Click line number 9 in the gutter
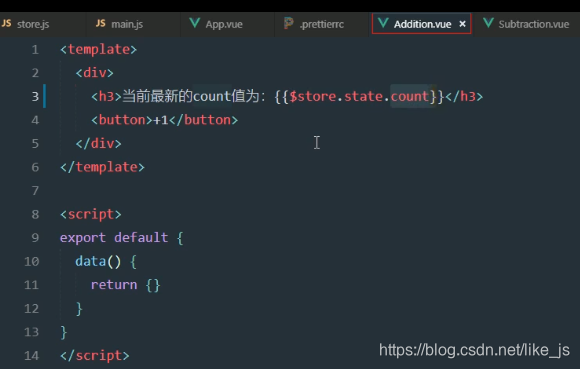The width and height of the screenshot is (580, 369). 35,238
